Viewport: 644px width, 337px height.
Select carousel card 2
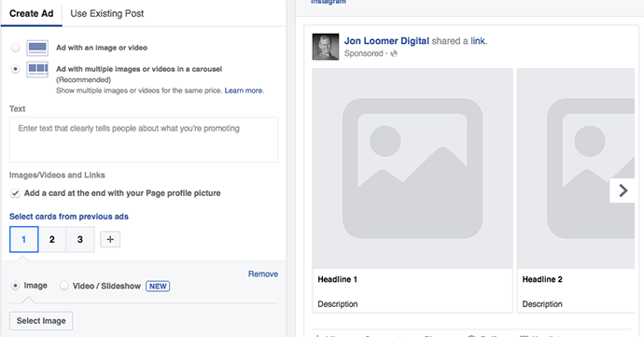(52, 239)
